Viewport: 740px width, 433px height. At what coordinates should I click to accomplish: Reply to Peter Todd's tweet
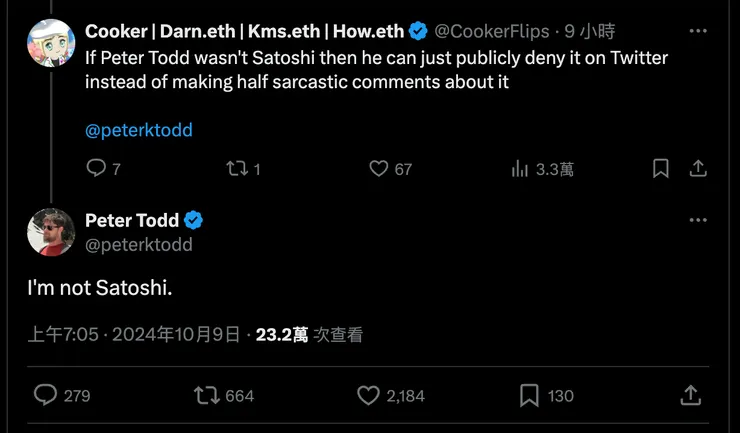[46, 396]
